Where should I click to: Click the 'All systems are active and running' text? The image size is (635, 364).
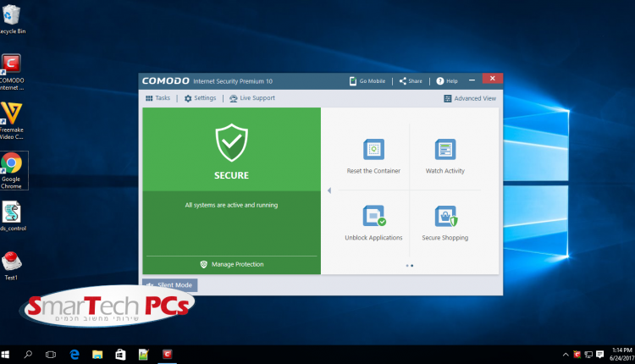point(231,206)
